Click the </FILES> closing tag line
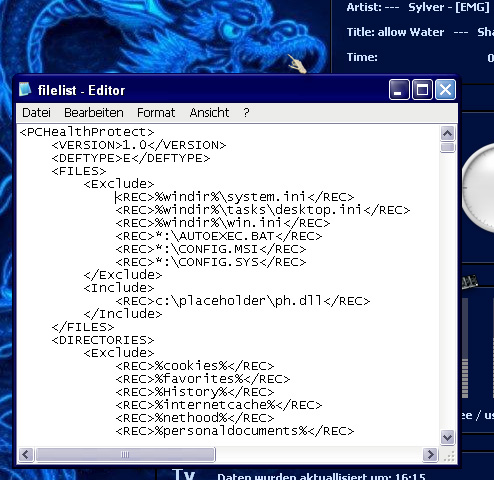 pos(83,327)
